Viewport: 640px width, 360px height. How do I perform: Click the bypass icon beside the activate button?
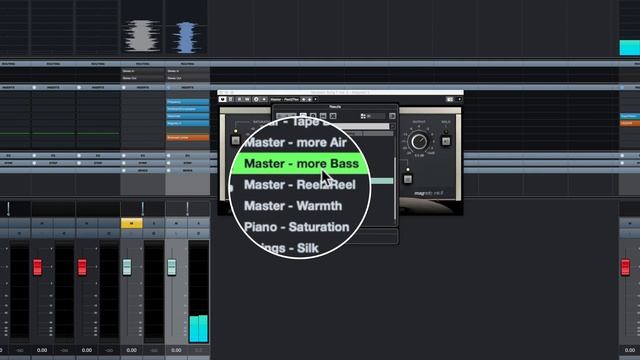tap(231, 99)
